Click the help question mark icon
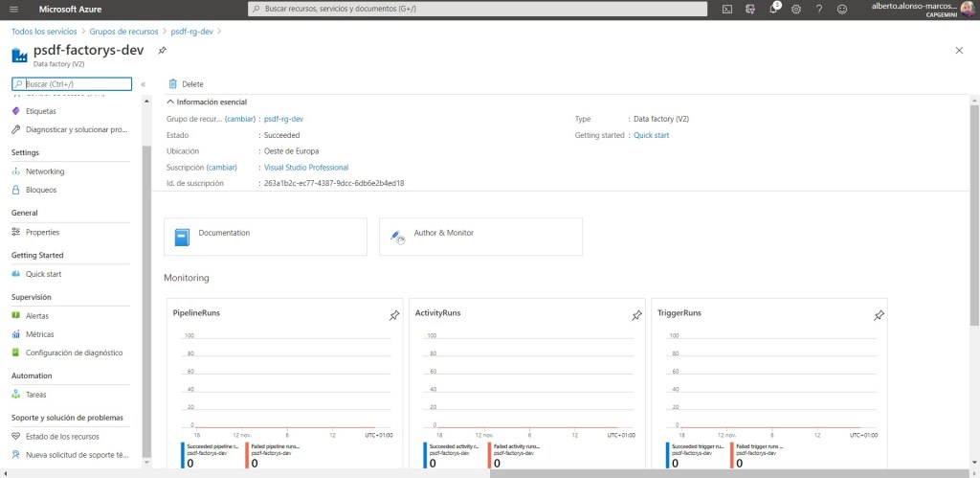 (x=819, y=9)
